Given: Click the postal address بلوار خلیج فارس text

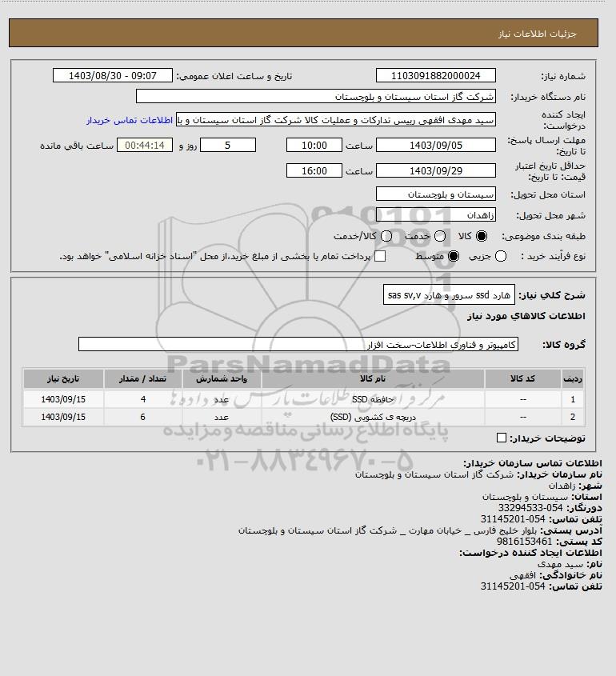Looking at the screenshot, I should 387,530.
